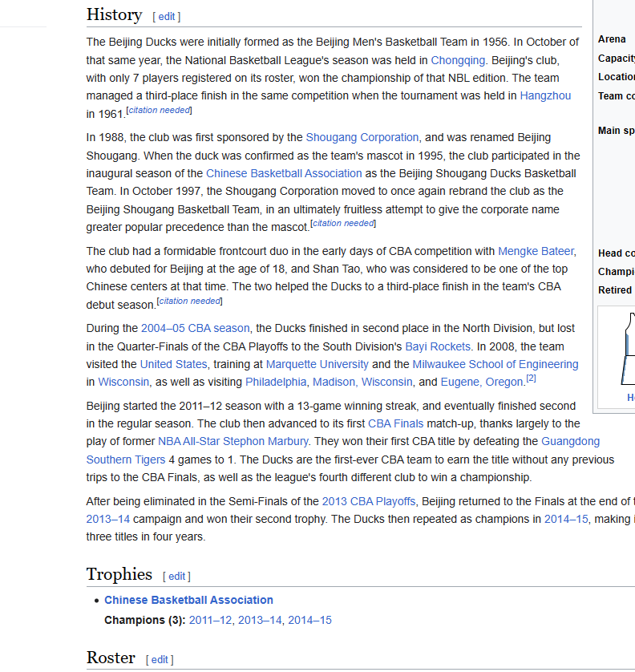Image resolution: width=635 pixels, height=672 pixels.
Task: Open 2011–12 champions season link
Action: point(210,621)
